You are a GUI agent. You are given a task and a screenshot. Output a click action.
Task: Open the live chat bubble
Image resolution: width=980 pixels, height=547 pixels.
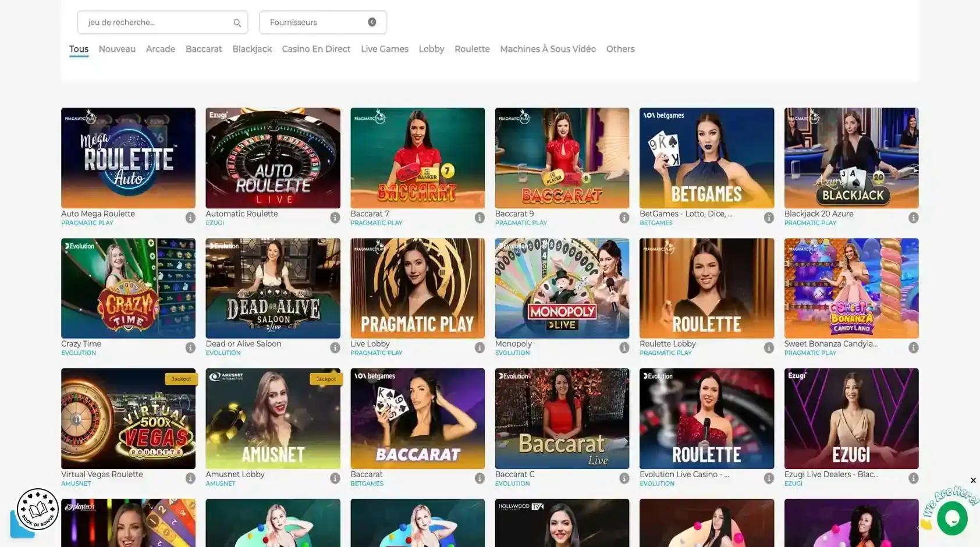coord(952,518)
